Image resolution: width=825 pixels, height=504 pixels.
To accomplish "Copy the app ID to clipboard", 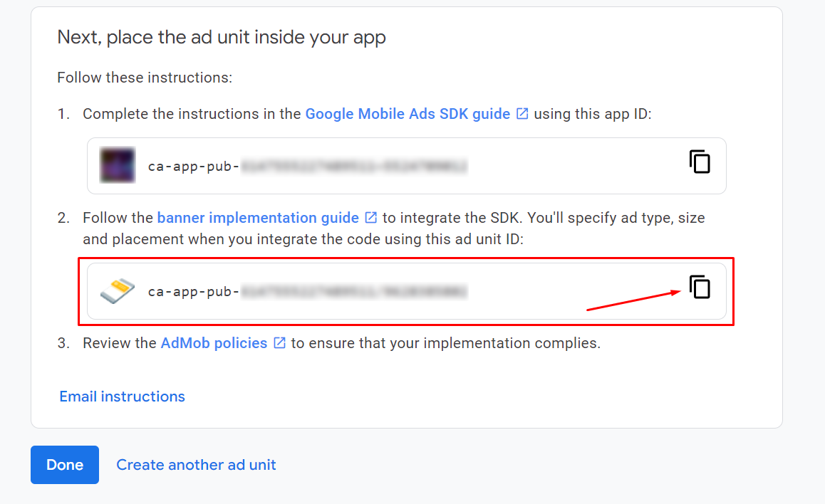I will click(700, 162).
